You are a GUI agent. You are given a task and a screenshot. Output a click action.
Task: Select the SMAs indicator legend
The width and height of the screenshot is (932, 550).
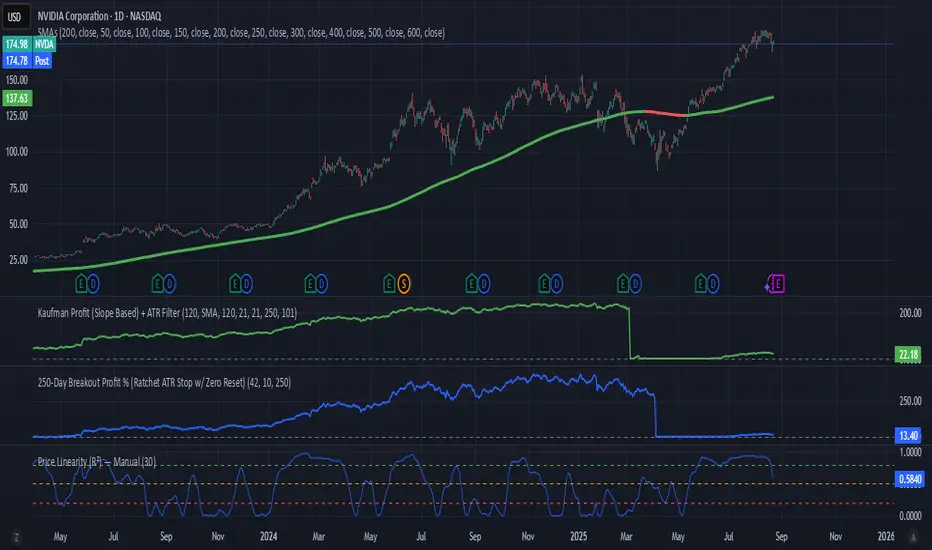[x=241, y=33]
